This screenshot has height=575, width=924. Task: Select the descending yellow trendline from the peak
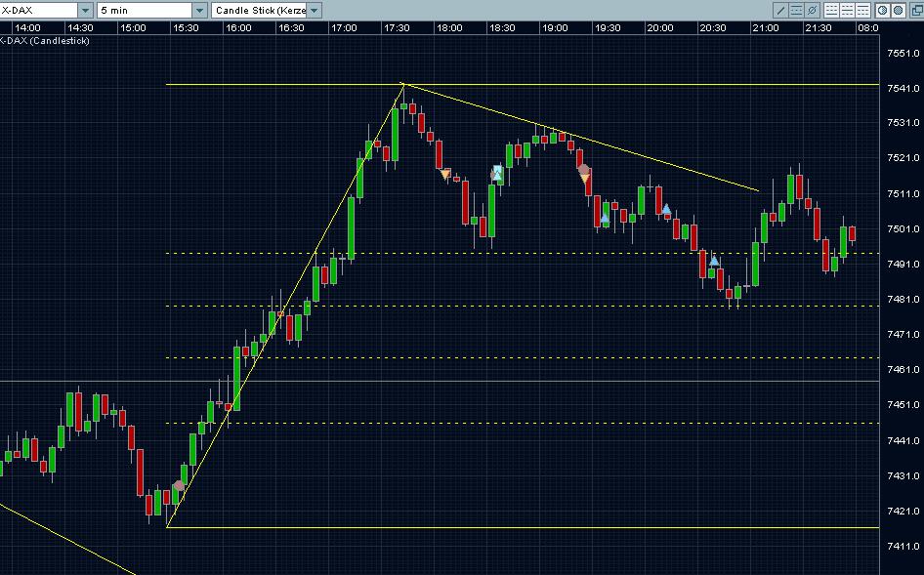point(580,138)
